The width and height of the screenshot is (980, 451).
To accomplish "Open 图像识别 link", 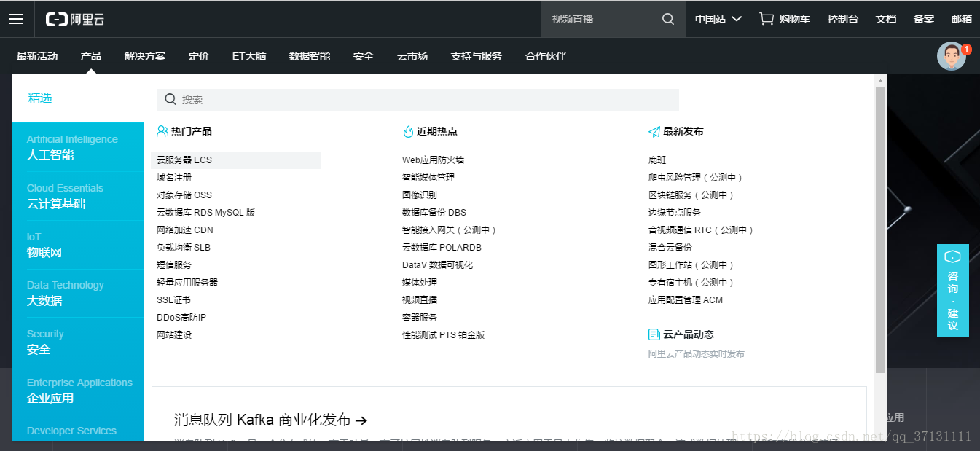I will pyautogui.click(x=420, y=195).
